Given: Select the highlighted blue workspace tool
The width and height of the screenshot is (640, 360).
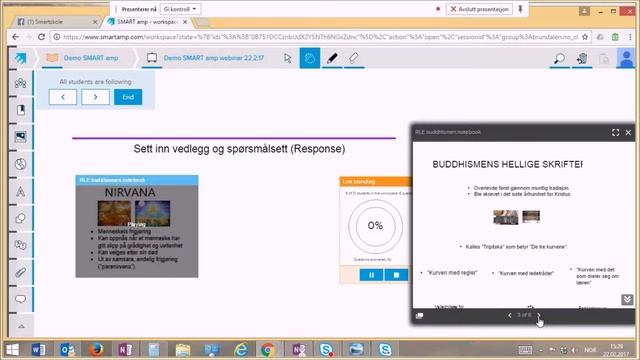Looking at the screenshot, I should (x=310, y=58).
